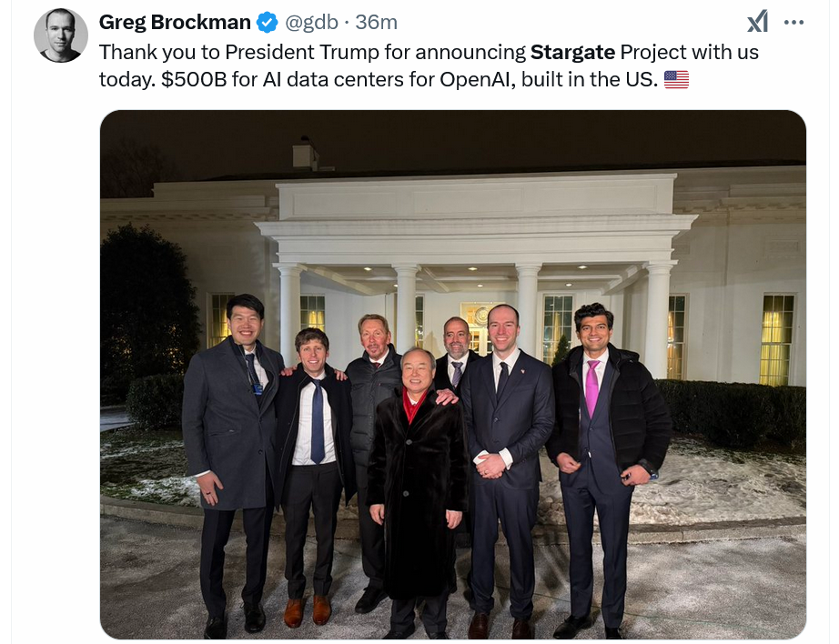Open the three-dot more options menu
839x644 pixels.
click(794, 23)
